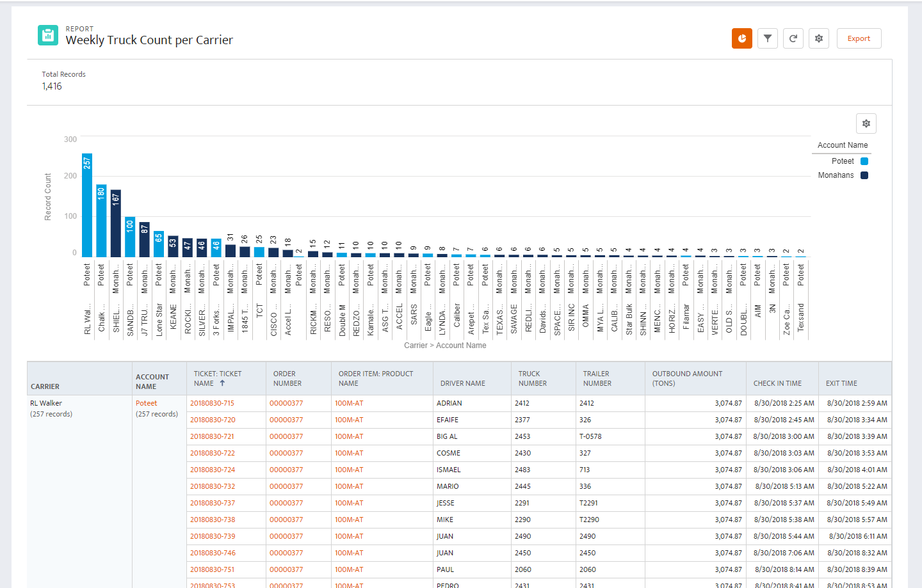Open chart properties gear icon
The width and height of the screenshot is (922, 588).
coord(866,123)
